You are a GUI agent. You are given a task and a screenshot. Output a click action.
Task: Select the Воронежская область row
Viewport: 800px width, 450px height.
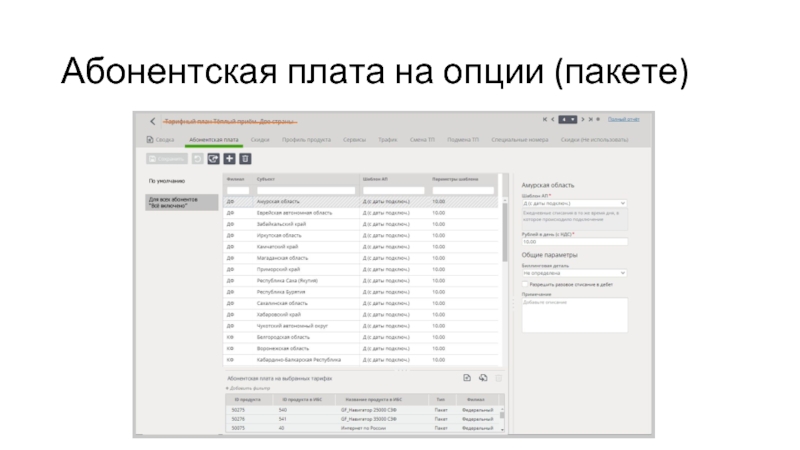pyautogui.click(x=361, y=348)
